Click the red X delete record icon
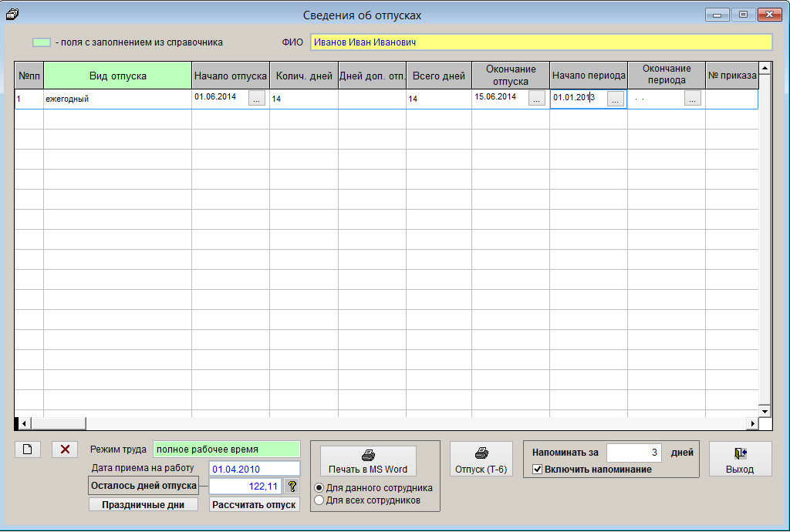The width and height of the screenshot is (790, 532). pos(65,450)
